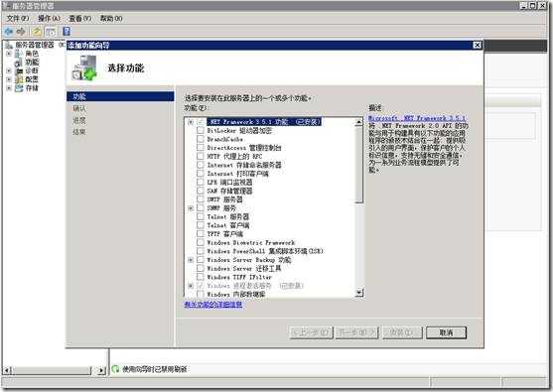Expand the Windows 进程激活服务 node
Image resolution: width=553 pixels, height=392 pixels.
click(191, 286)
